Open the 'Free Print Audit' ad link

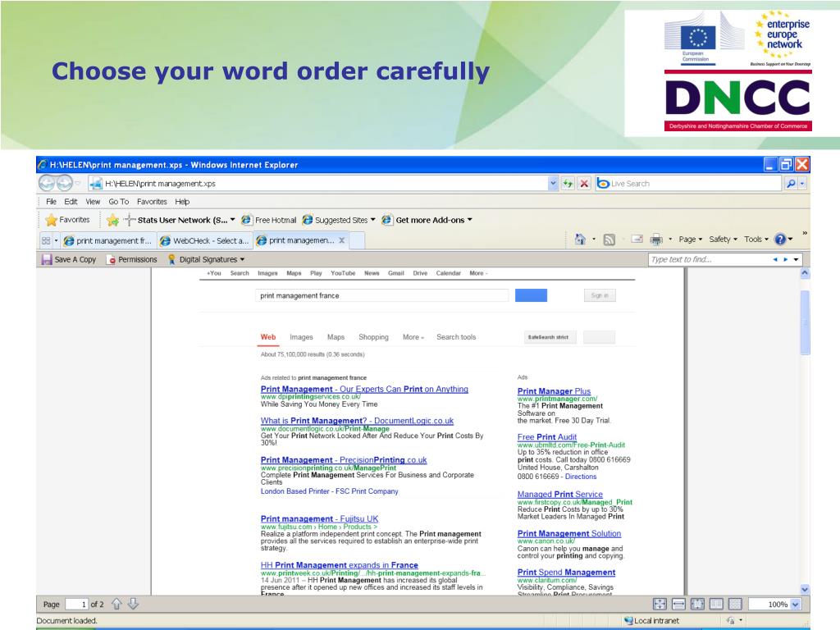click(547, 436)
